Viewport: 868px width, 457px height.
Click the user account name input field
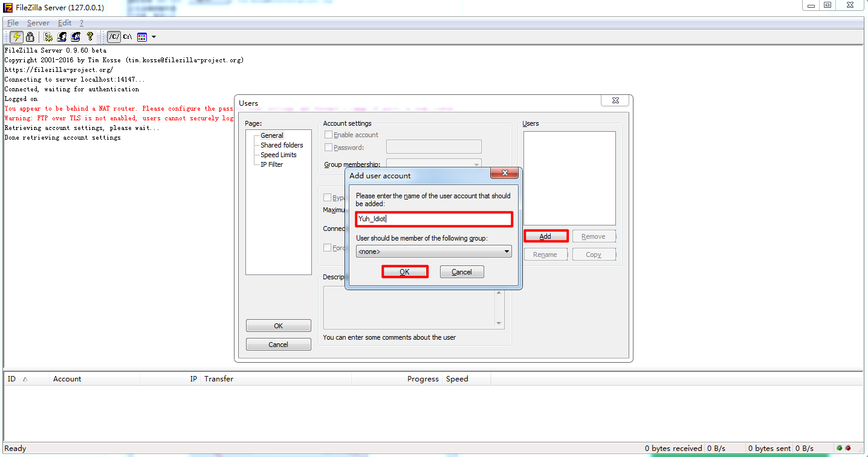[434, 219]
